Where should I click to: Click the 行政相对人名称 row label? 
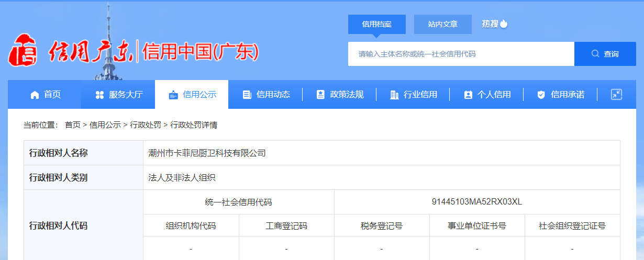coord(58,153)
